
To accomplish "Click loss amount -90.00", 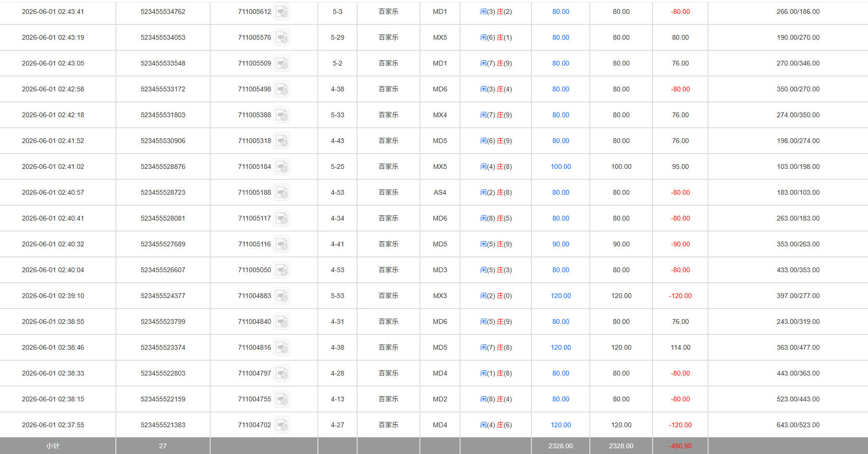I will pos(680,244).
